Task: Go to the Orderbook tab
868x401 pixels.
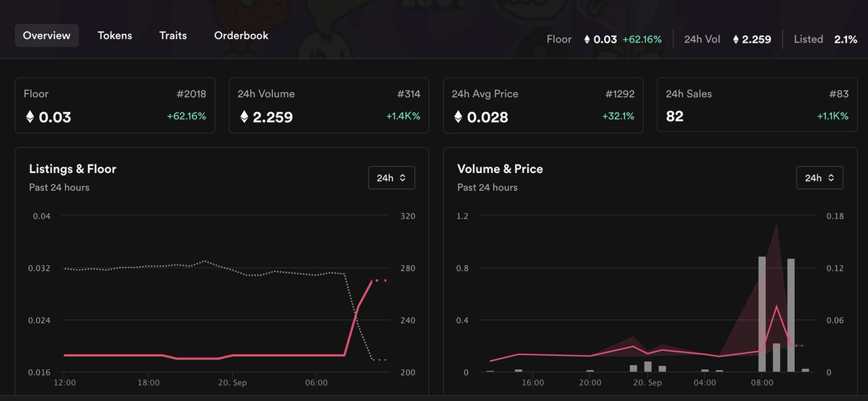Action: pyautogui.click(x=241, y=35)
